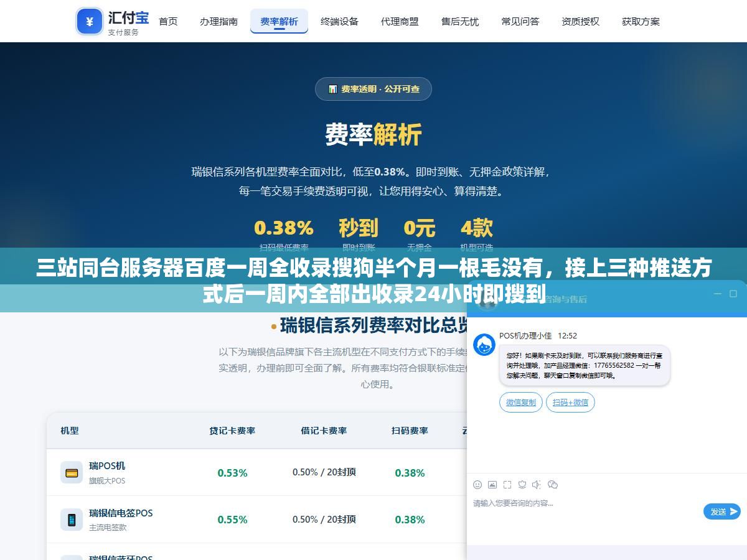Click the agent avatar of POS机办理小佳
The height and width of the screenshot is (560, 747).
(x=484, y=345)
